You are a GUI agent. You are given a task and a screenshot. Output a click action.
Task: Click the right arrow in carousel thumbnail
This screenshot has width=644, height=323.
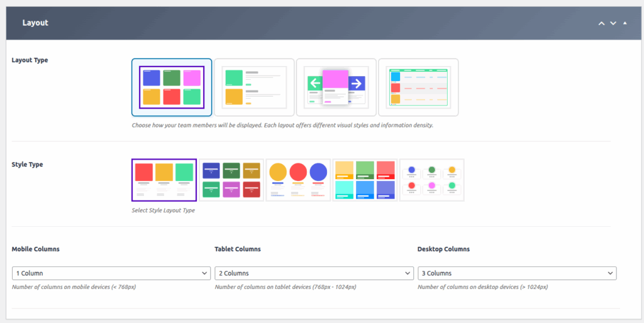point(356,83)
